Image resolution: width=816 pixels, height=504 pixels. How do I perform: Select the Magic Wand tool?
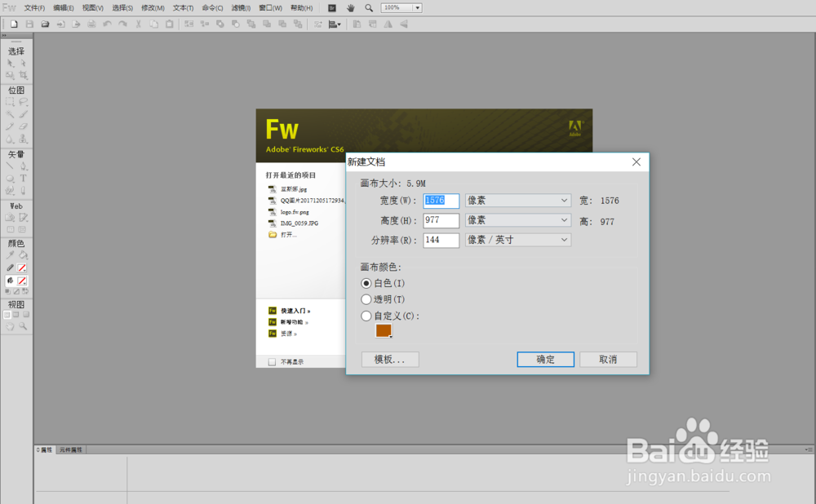10,114
